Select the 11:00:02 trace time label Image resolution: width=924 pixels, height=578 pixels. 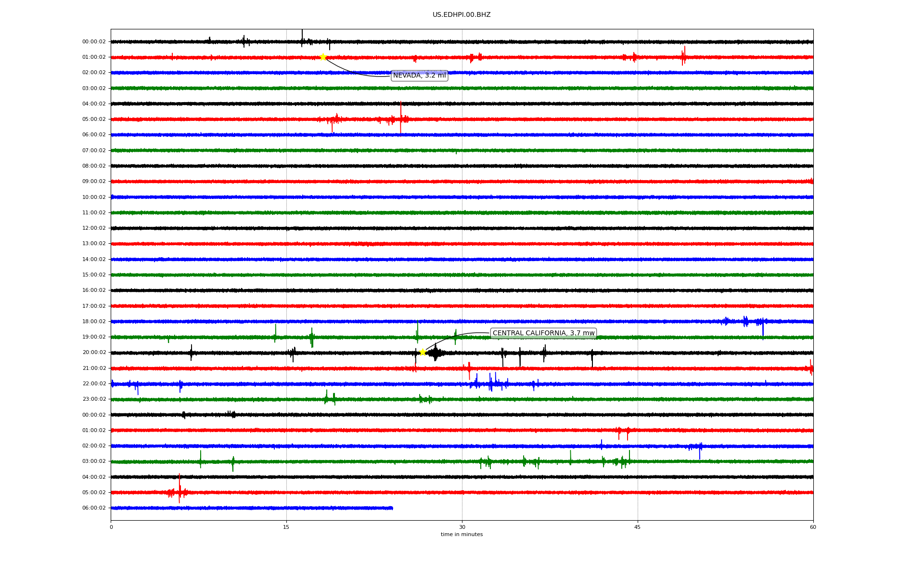click(x=94, y=213)
